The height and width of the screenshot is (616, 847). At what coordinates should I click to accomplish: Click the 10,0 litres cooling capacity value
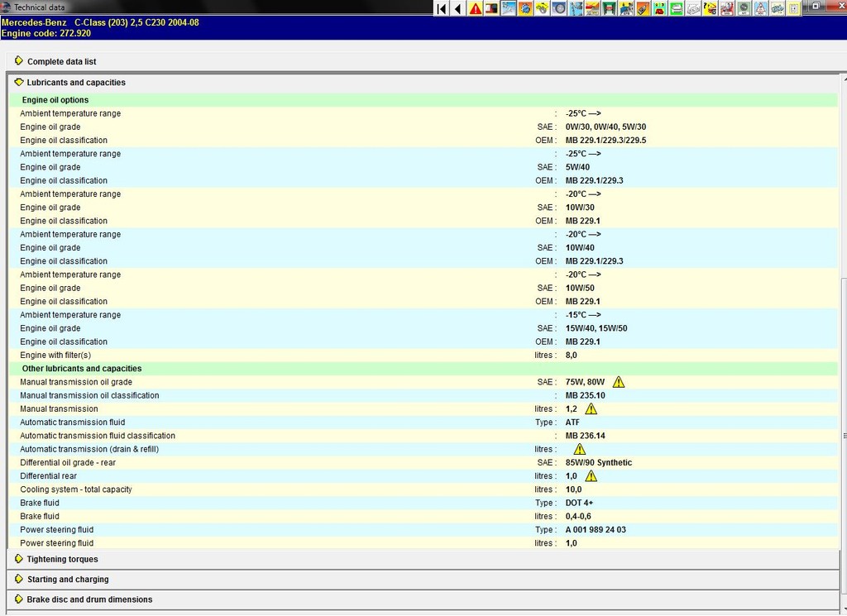[x=574, y=489]
